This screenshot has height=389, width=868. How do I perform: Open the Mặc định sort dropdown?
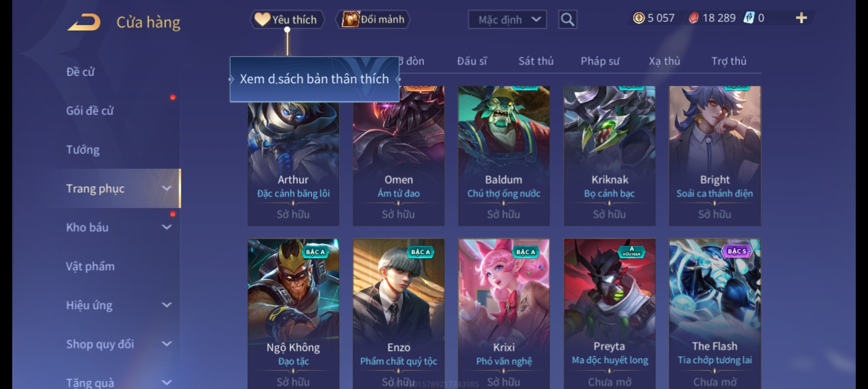[507, 19]
